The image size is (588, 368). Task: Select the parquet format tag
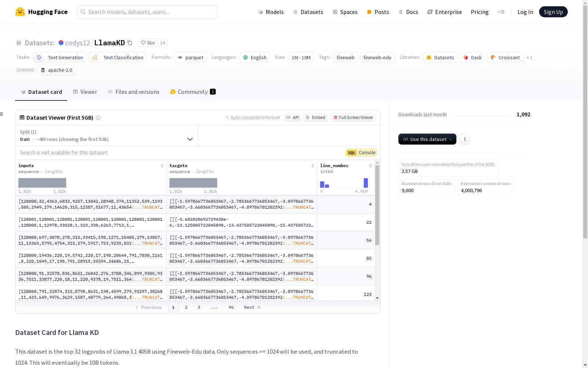tap(190, 57)
